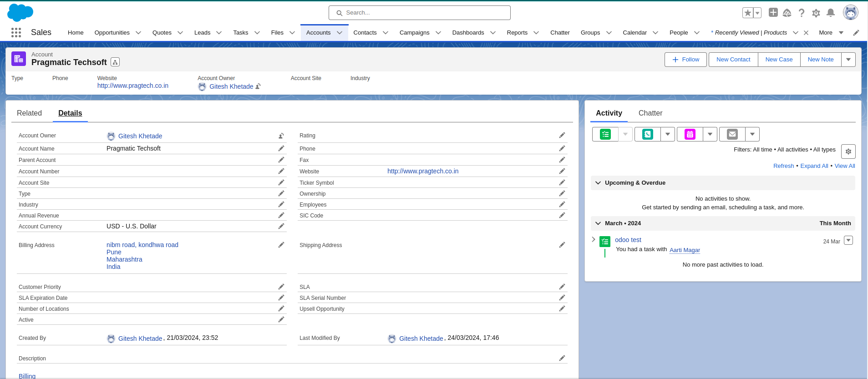The image size is (868, 379).
Task: Click the Log a Call icon
Action: tap(648, 134)
